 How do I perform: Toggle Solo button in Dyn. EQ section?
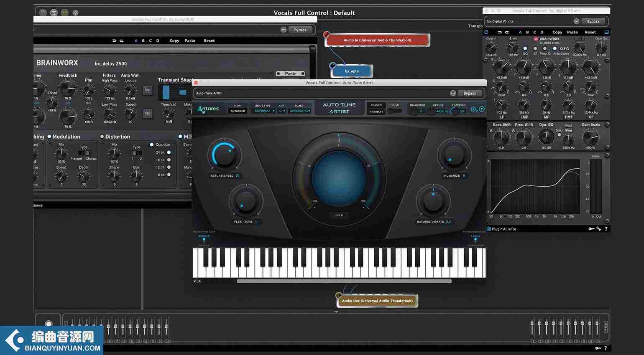tap(559, 135)
